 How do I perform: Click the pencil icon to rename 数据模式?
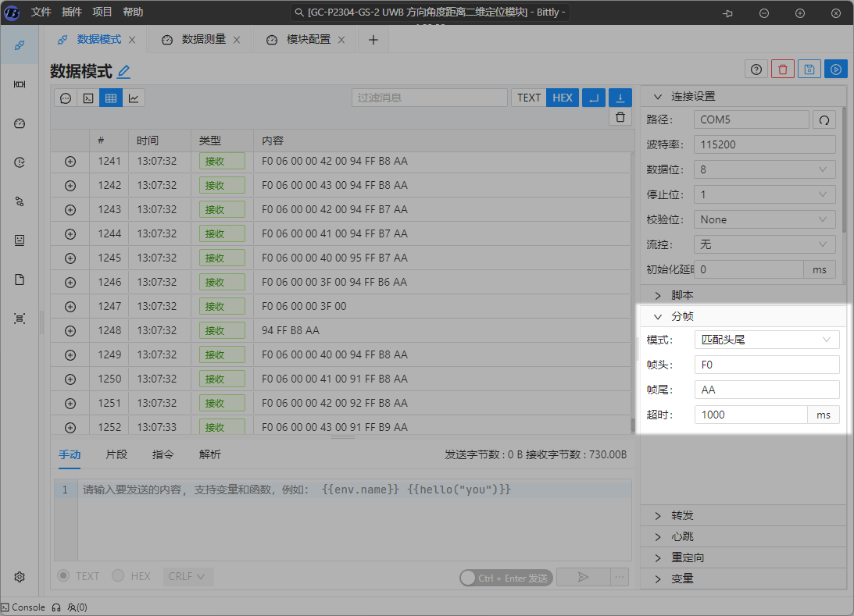coord(123,72)
